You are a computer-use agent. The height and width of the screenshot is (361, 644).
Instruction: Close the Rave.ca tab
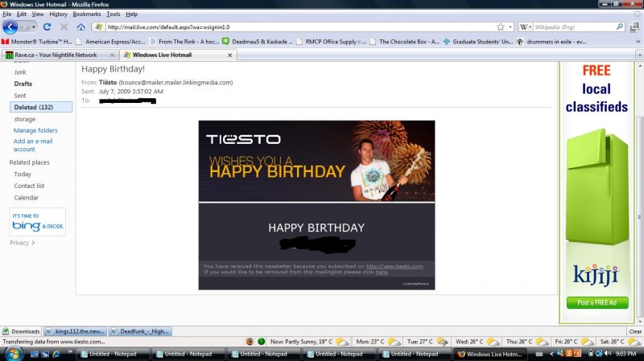point(112,55)
